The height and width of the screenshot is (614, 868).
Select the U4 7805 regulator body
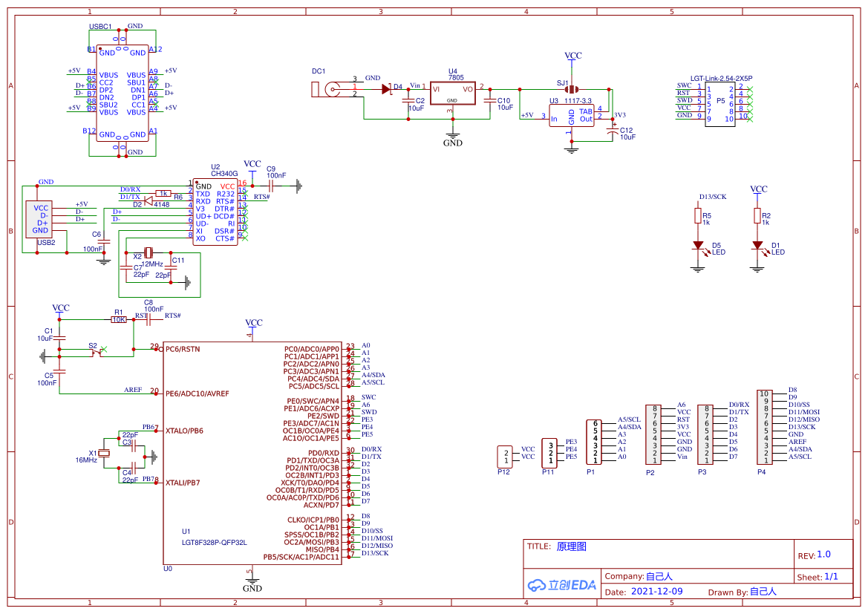tap(452, 93)
